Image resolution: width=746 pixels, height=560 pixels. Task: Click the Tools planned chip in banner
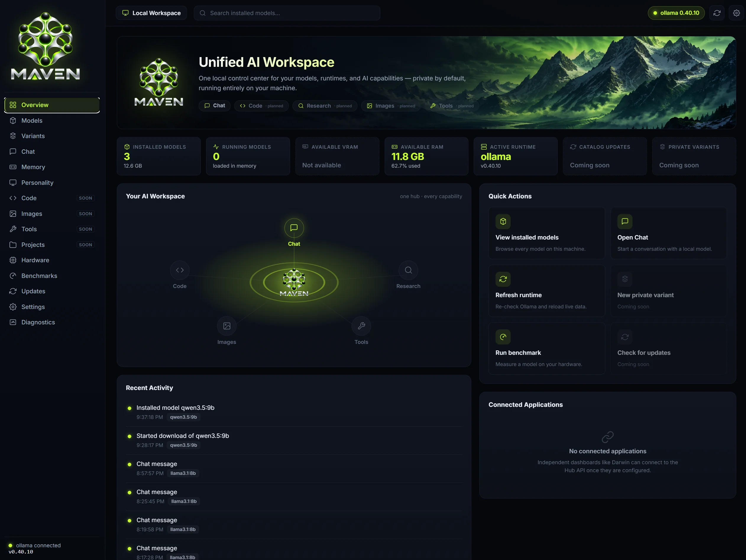(x=452, y=106)
